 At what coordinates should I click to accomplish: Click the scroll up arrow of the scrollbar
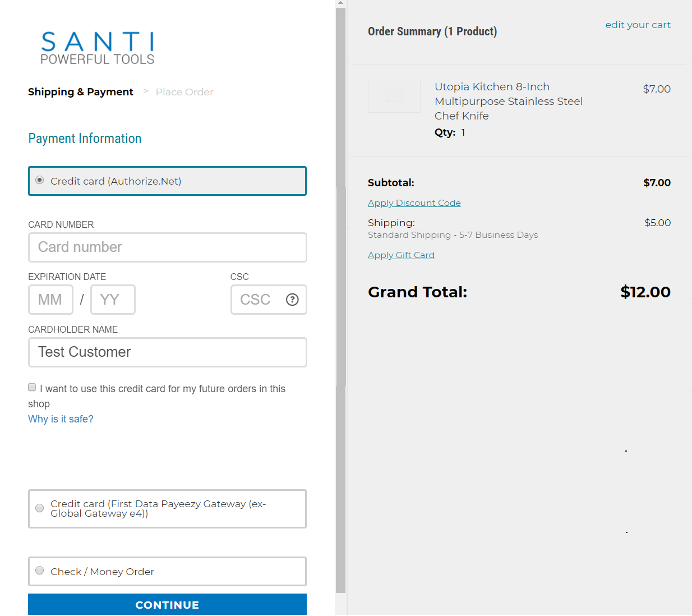pyautogui.click(x=340, y=3)
